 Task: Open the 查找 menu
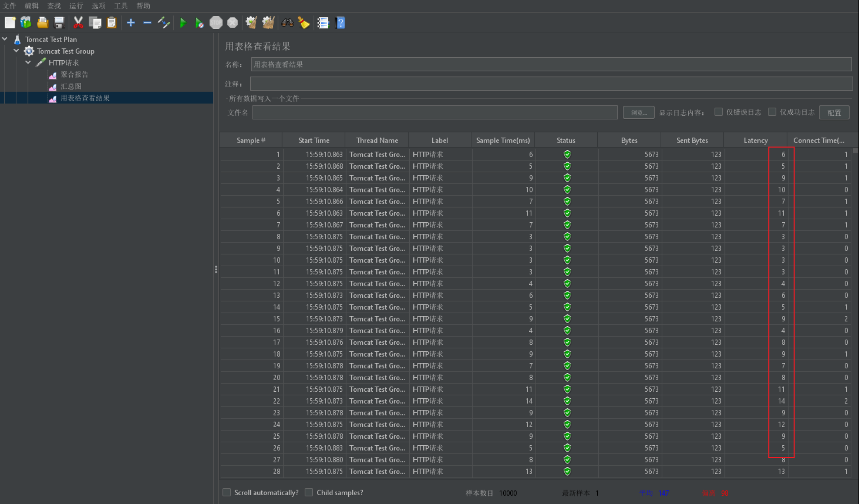pos(54,6)
